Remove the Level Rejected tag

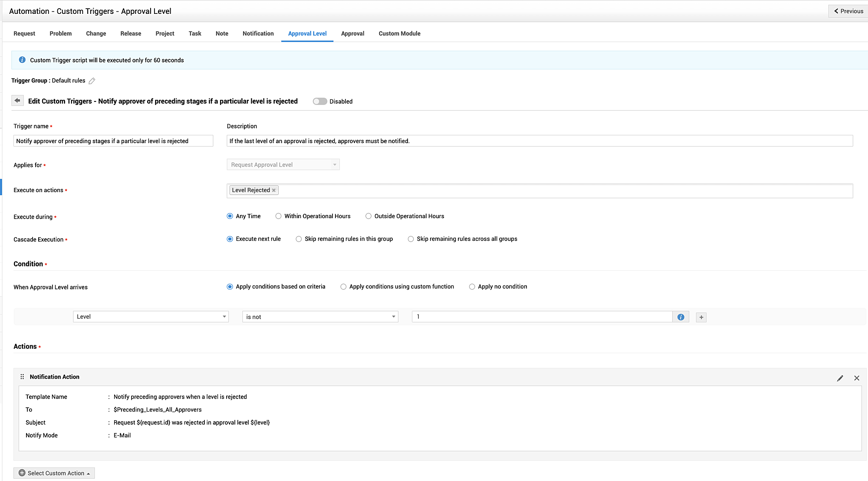point(274,190)
